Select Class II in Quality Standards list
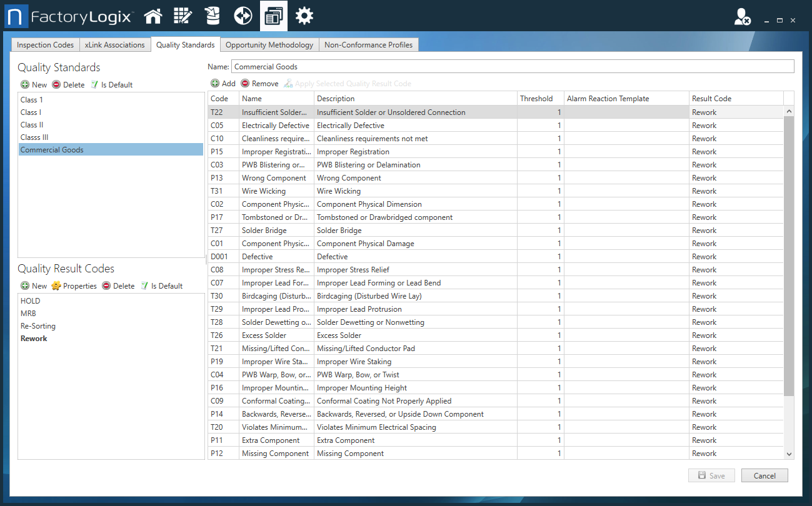The image size is (812, 506). (x=32, y=125)
